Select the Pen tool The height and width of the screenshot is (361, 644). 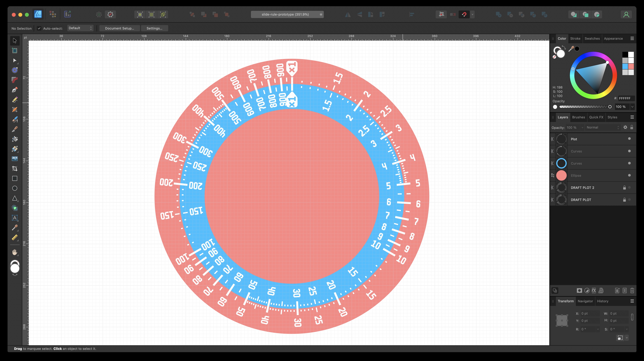click(15, 90)
